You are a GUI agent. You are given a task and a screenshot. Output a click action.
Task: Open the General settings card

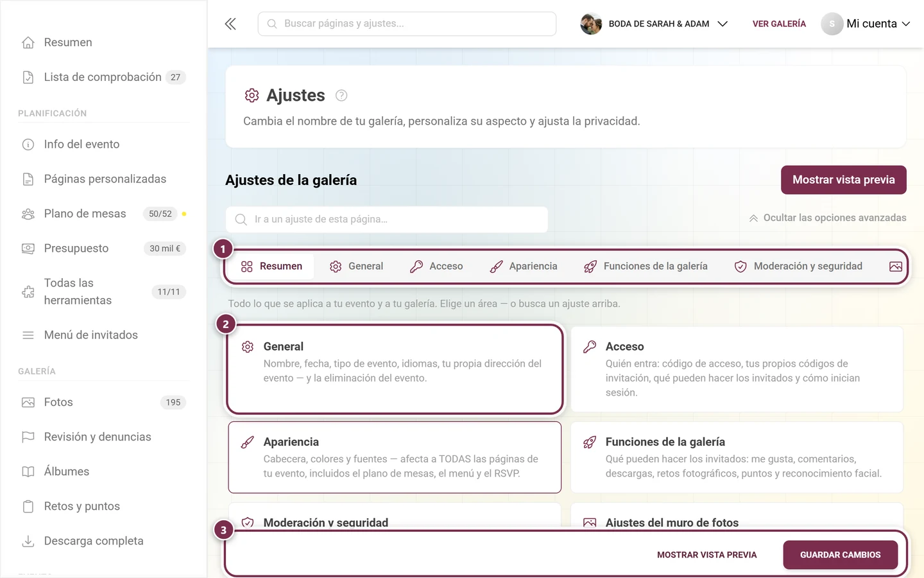(395, 369)
